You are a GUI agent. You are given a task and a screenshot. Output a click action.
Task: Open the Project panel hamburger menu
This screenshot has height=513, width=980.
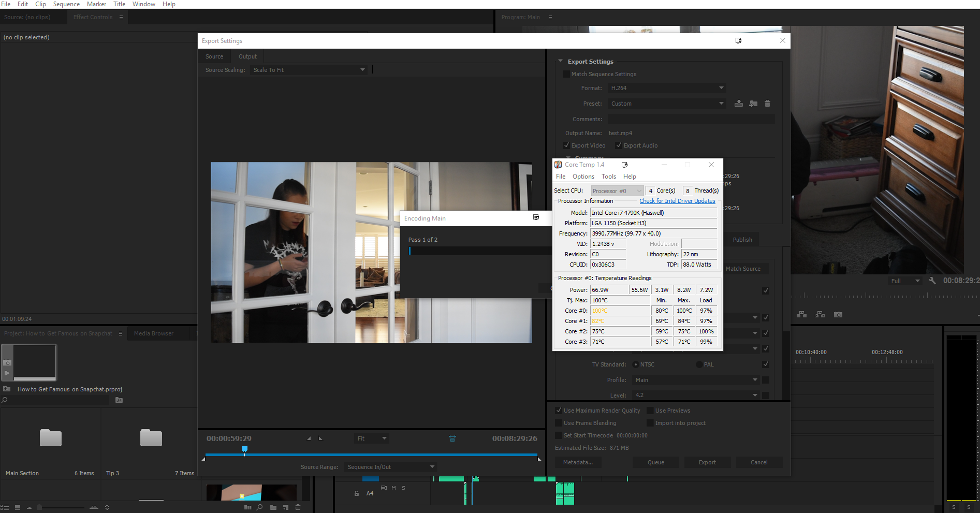(x=121, y=333)
